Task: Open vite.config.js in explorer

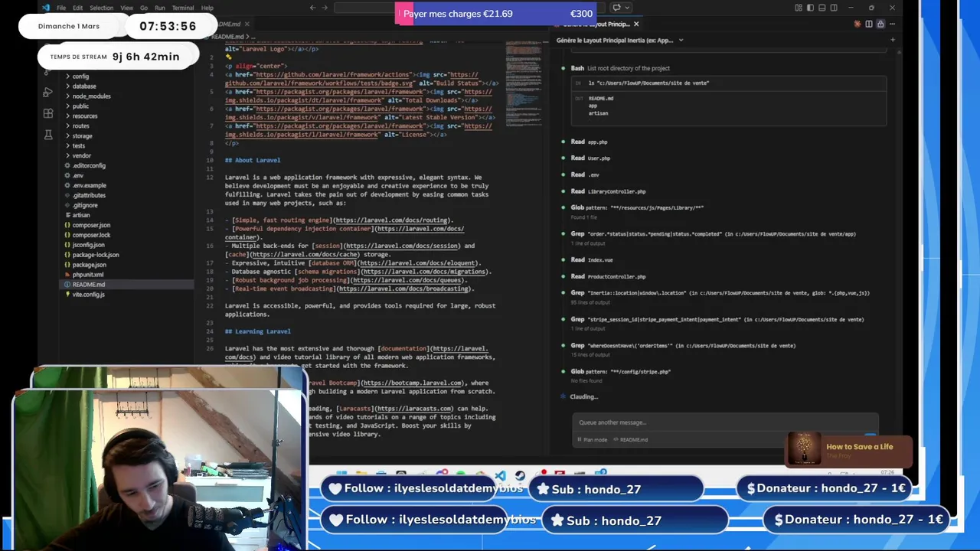Action: pos(88,295)
